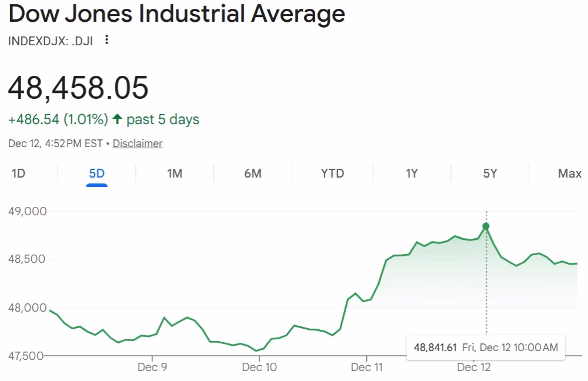Viewport: 588px width, 381px height.
Task: Open the three-dot more options menu
Action: pos(106,40)
